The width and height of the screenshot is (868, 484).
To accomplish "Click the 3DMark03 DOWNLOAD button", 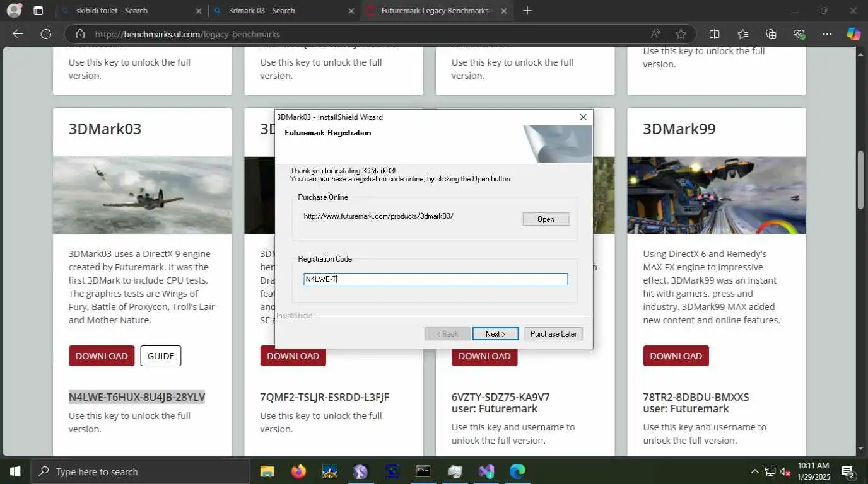I will tap(102, 356).
